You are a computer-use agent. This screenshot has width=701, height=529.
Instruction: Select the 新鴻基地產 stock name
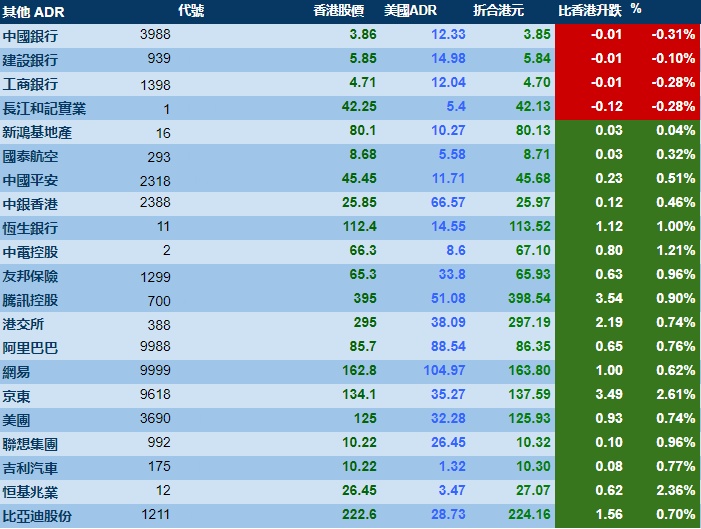[37, 132]
